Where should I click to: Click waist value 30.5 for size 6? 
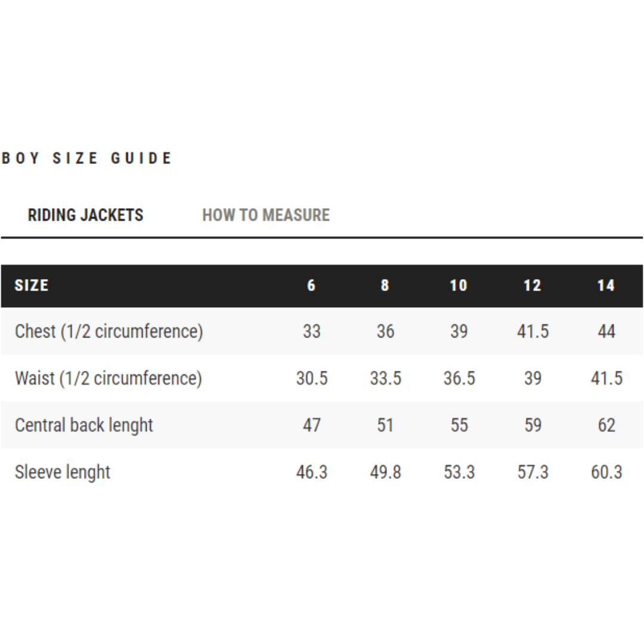(312, 378)
